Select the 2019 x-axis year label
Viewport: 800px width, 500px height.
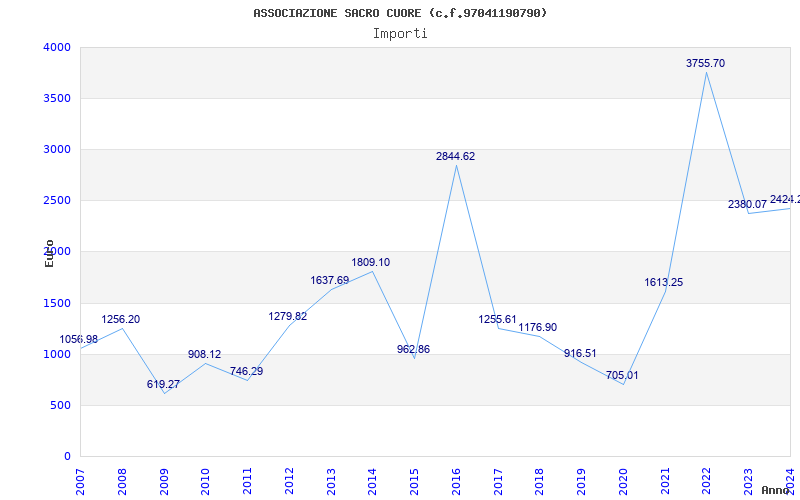click(x=582, y=482)
